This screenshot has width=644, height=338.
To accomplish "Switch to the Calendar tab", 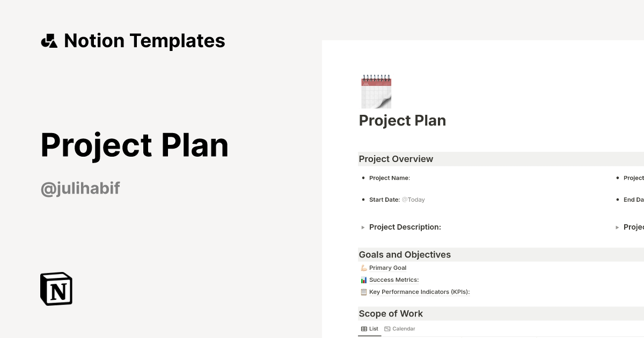I will (404, 328).
